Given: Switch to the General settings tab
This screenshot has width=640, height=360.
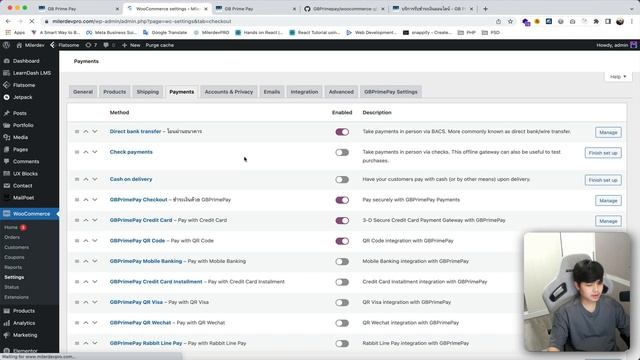Looking at the screenshot, I should point(83,92).
